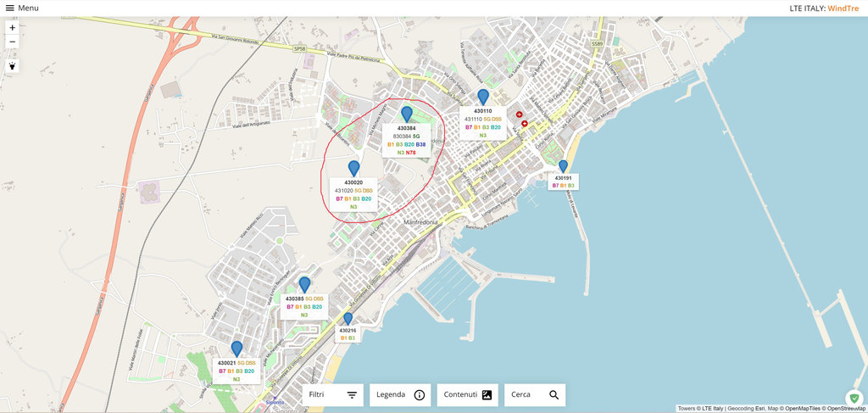Zoom in the map with plus button
Screen dimensions: 868x413
[x=12, y=28]
